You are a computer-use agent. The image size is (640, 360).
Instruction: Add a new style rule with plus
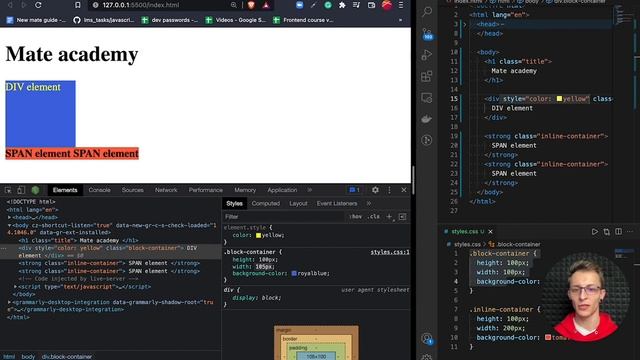(389, 217)
